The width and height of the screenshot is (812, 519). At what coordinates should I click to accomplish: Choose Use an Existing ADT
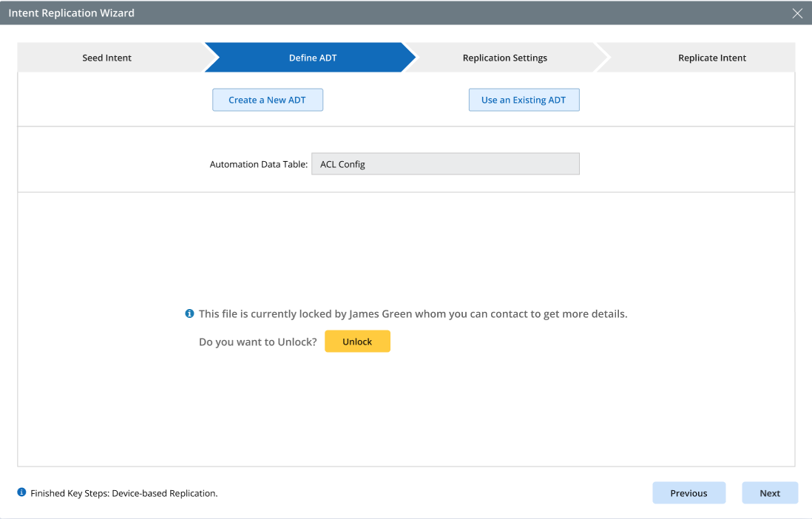(524, 100)
